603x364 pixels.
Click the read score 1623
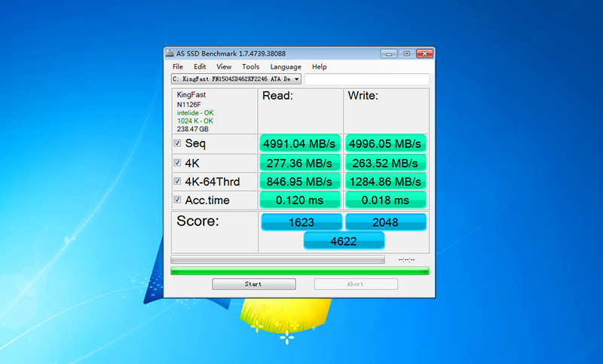301,222
